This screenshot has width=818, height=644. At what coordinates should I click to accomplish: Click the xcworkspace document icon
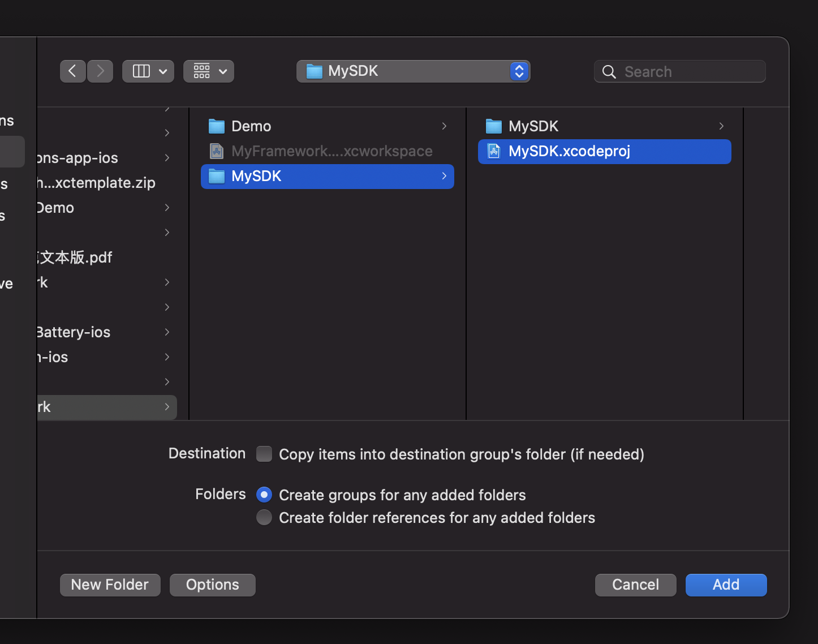click(217, 151)
